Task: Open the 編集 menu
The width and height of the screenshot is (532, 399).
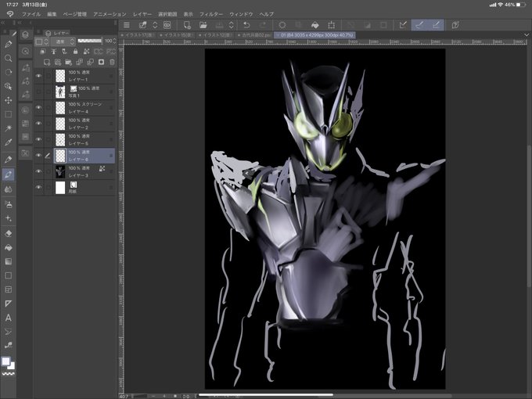Action: 52,14
